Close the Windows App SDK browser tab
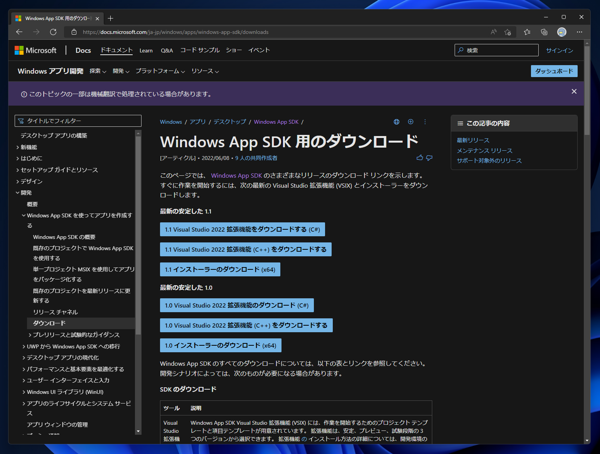 click(x=97, y=18)
